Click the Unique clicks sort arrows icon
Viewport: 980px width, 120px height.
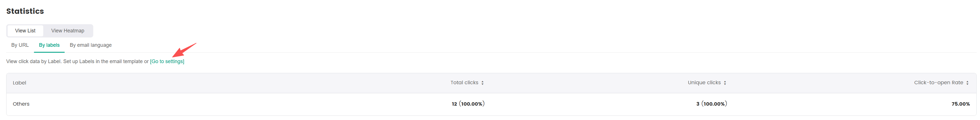pyautogui.click(x=725, y=83)
